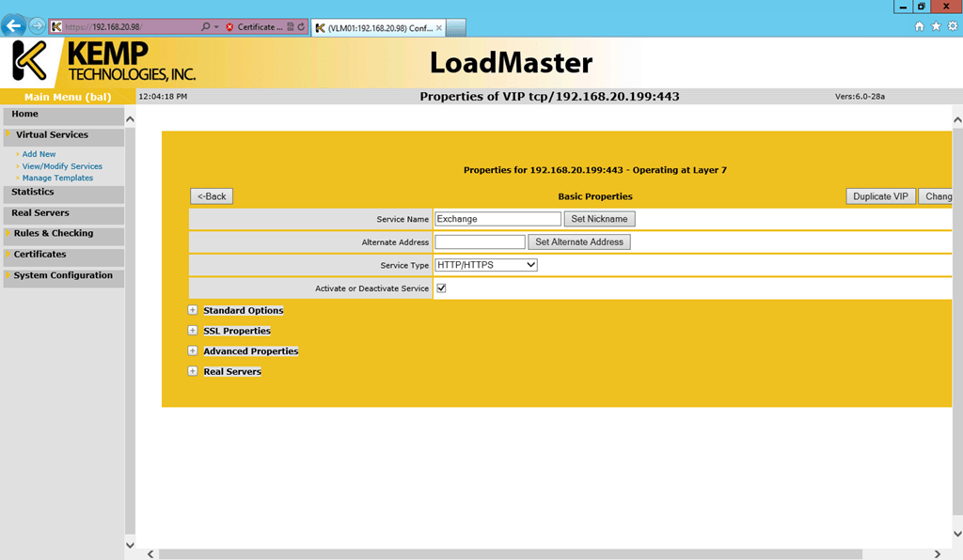Expand the Real Servers section plus icon
Screen dimensions: 963x560
[192, 371]
